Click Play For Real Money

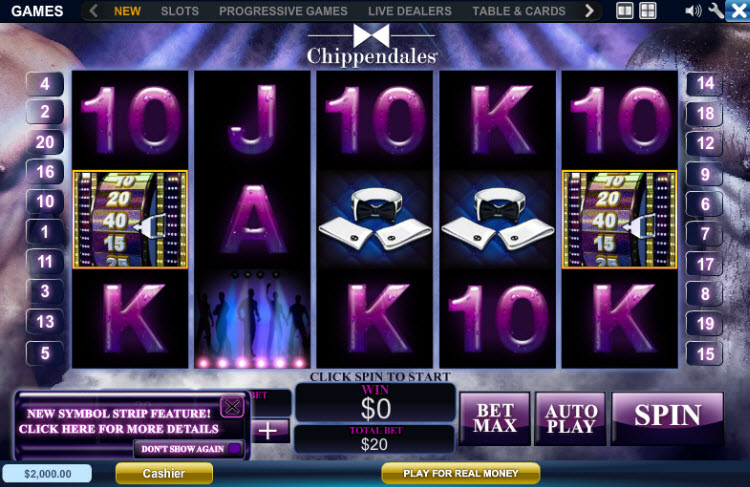(461, 473)
